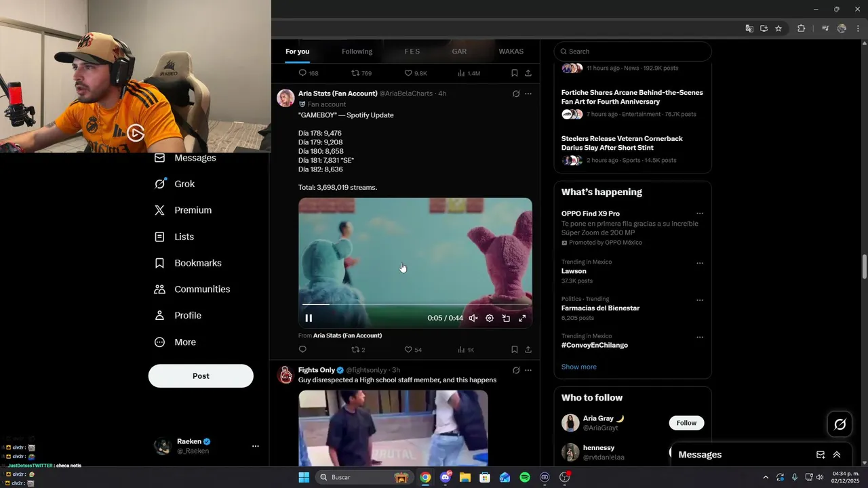Click the Post button
This screenshot has width=868, height=488.
(201, 376)
